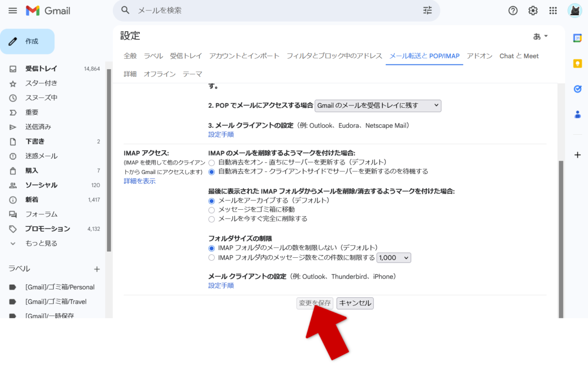This screenshot has width=588, height=368.
Task: Switch to the フィルタとブロック中のアドレス tab
Action: coord(334,56)
